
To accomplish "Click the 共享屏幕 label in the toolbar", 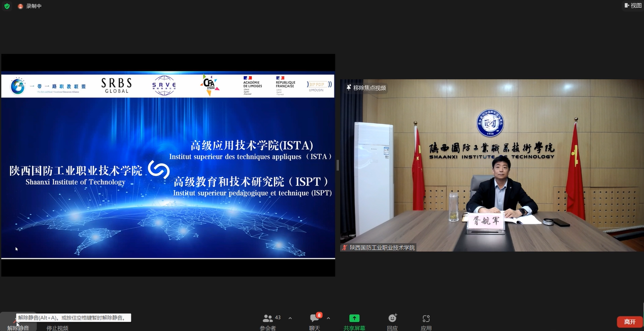I will [354, 328].
